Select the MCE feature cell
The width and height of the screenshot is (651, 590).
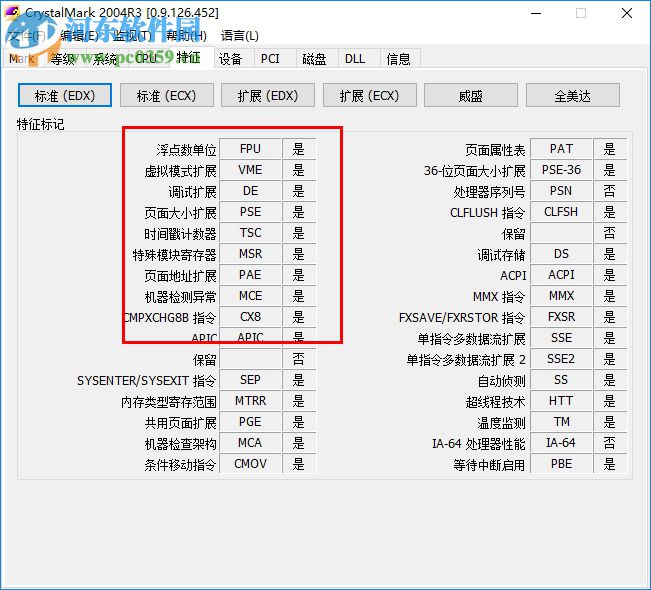tap(250, 296)
